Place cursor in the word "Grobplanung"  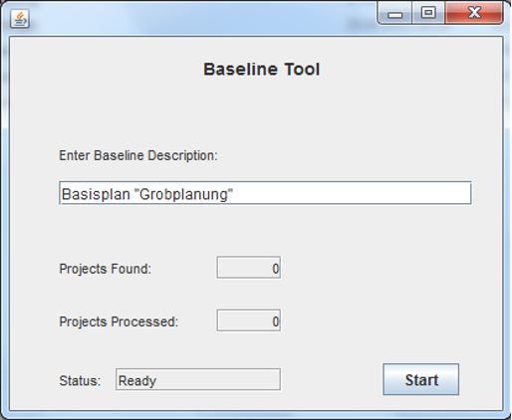[183, 194]
